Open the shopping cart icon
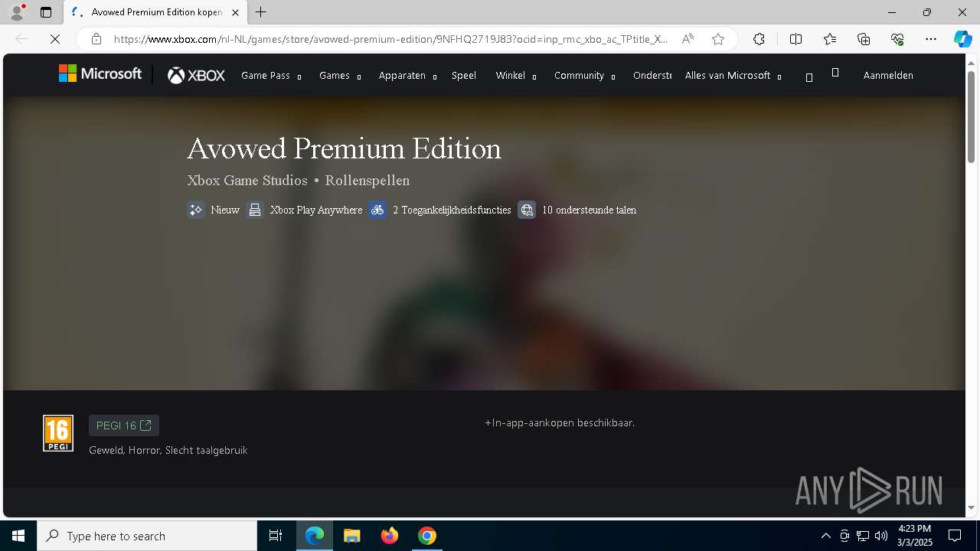This screenshot has height=551, width=980. [835, 73]
